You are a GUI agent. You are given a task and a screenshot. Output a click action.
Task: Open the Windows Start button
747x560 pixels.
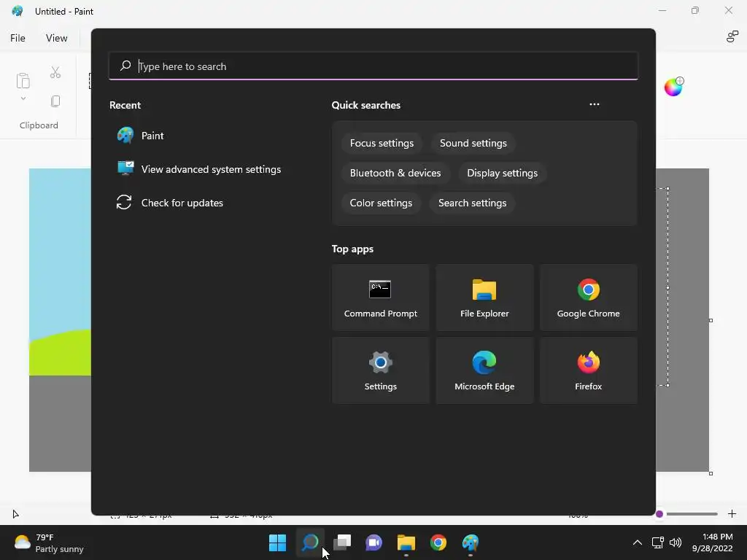277,542
